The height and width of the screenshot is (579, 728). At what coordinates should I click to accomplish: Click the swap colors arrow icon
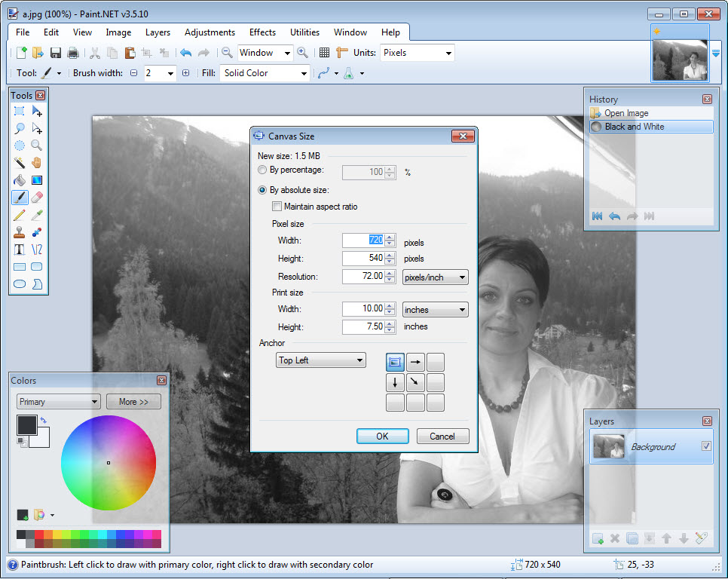pyautogui.click(x=43, y=420)
